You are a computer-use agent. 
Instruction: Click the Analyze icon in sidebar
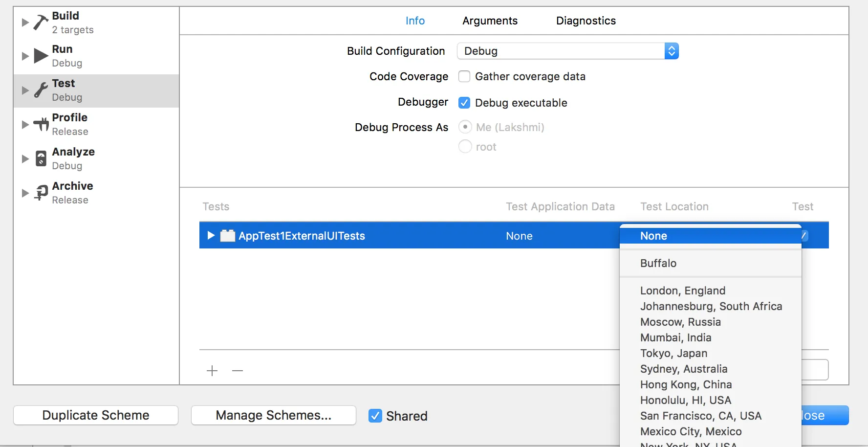coord(41,158)
